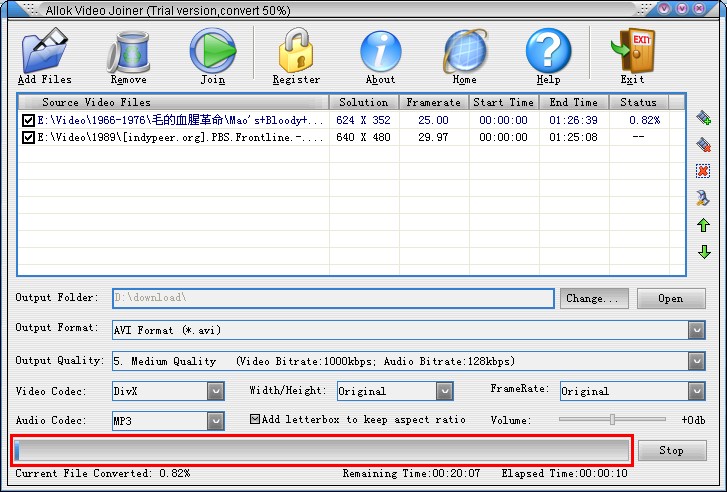Move file down with green down arrow

click(704, 252)
